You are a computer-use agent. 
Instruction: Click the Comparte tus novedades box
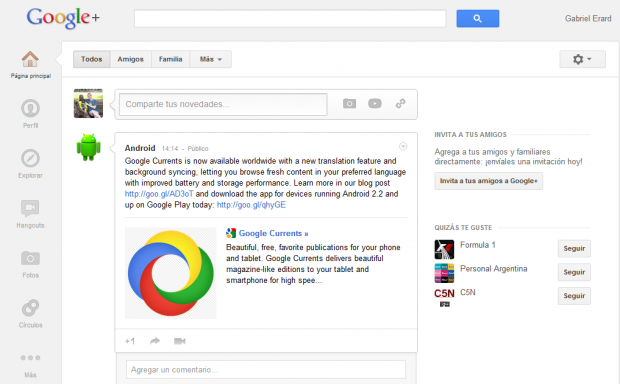(x=223, y=104)
